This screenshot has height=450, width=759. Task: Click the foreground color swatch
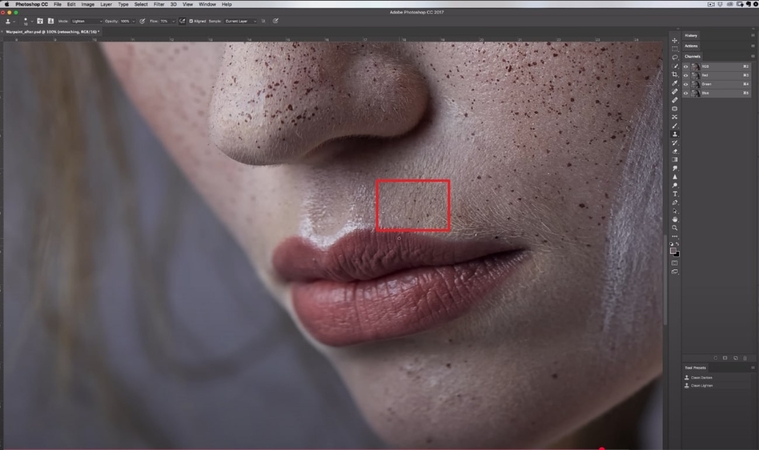click(673, 251)
